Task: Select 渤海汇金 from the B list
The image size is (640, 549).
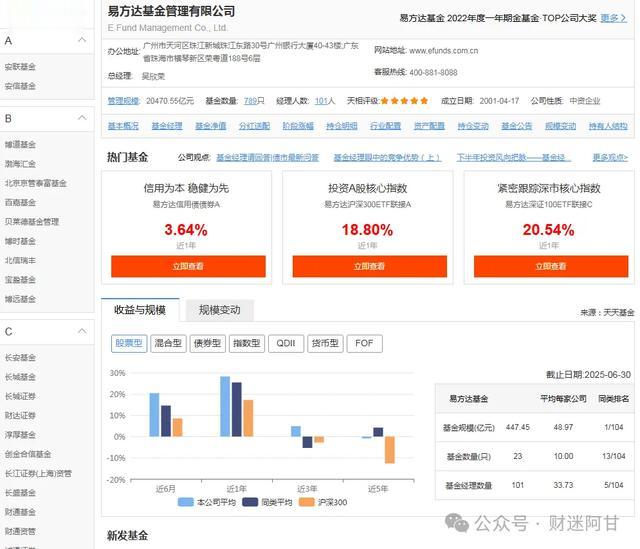Action: pyautogui.click(x=20, y=164)
